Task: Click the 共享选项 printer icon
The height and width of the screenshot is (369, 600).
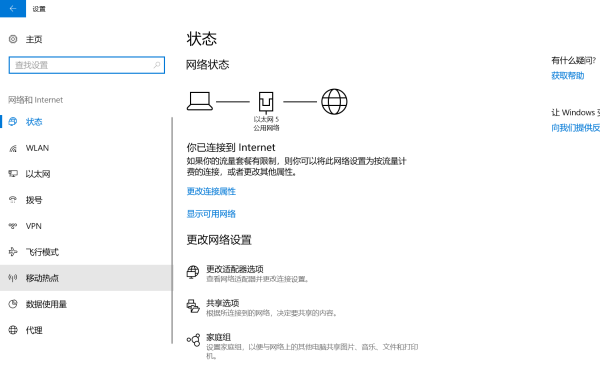Action: (x=193, y=306)
